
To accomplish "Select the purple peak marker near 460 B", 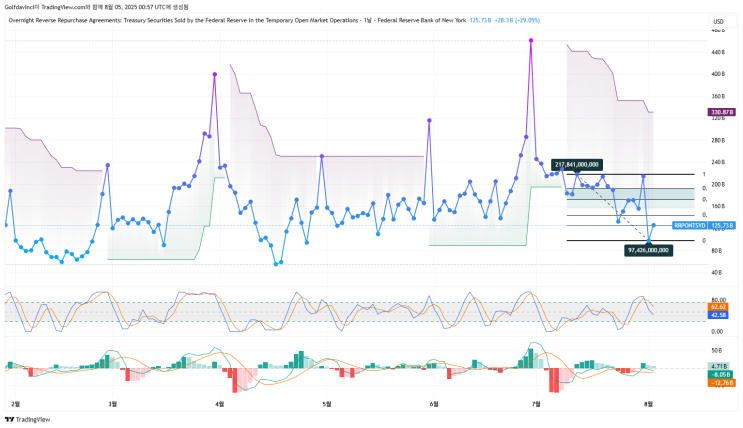I will pyautogui.click(x=531, y=41).
